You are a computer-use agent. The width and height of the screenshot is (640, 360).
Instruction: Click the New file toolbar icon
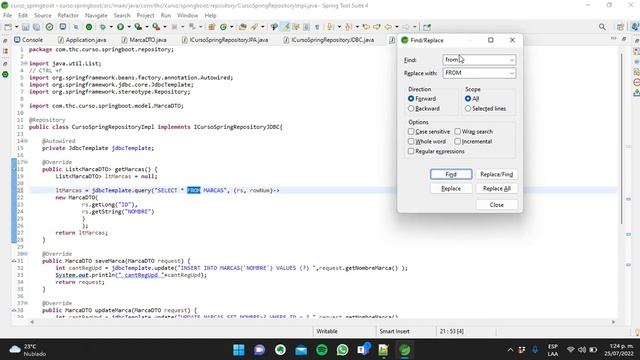click(8, 27)
